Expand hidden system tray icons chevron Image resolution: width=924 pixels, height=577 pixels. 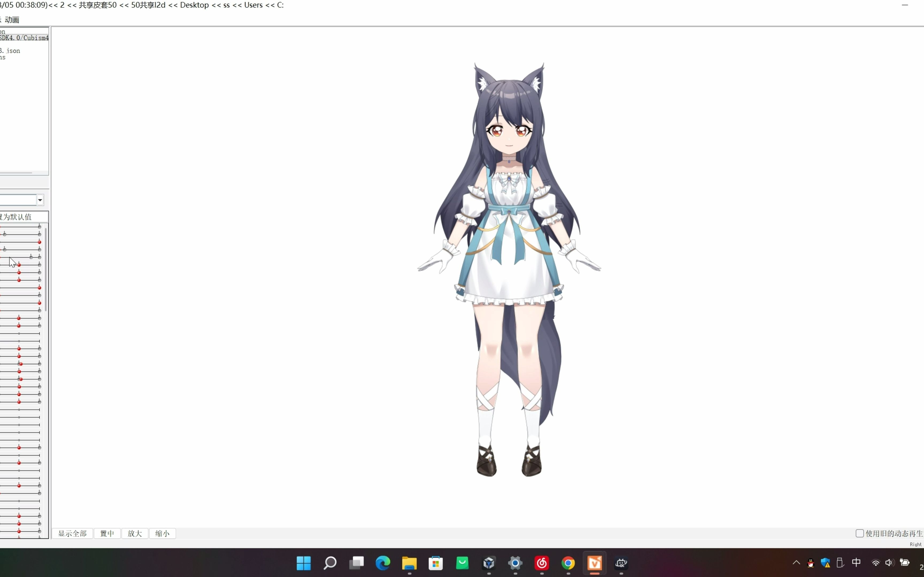click(x=796, y=563)
